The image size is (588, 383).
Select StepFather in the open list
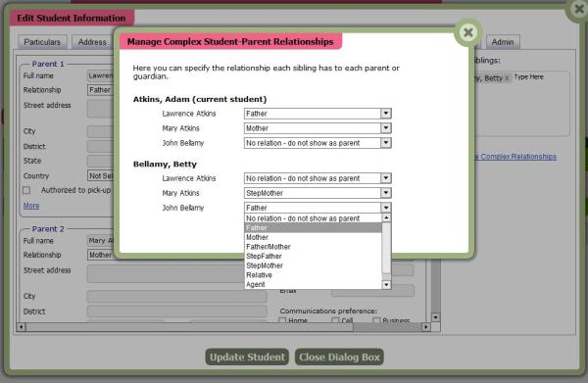coord(313,256)
